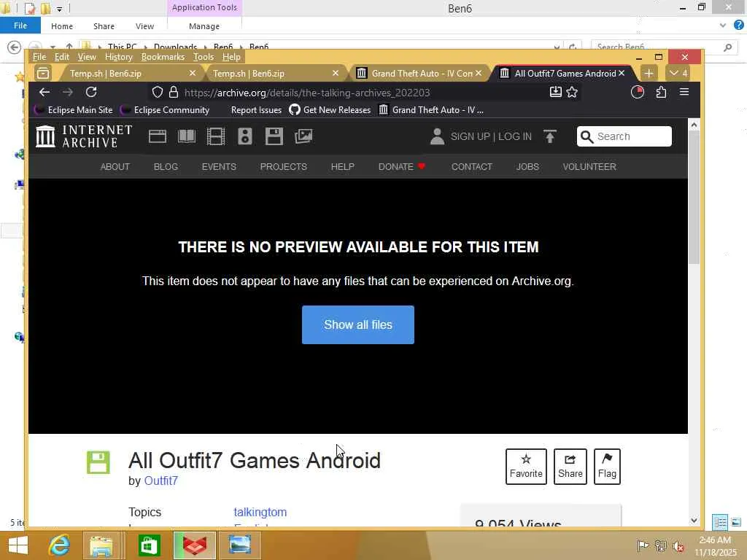Open the browser hamburger menu
747x560 pixels.
tap(684, 92)
